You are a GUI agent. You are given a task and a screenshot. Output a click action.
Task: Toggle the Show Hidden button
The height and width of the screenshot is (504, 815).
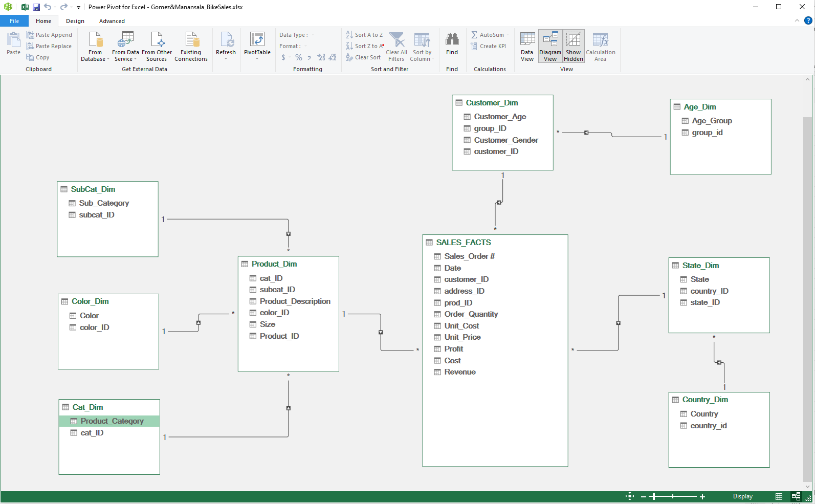574,47
